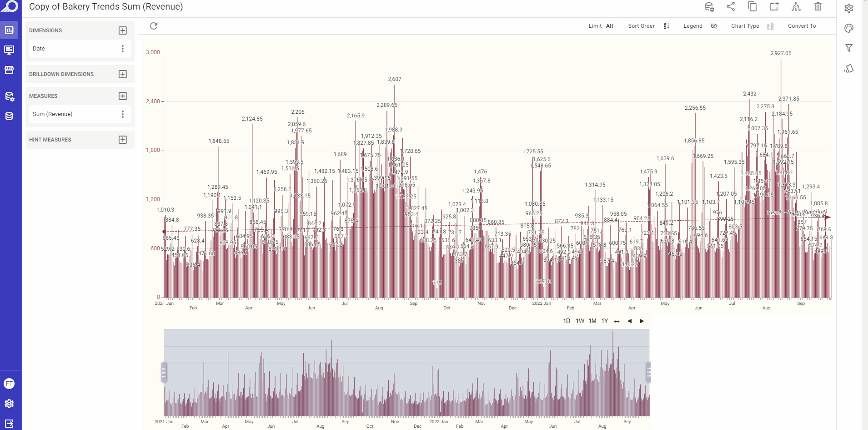Add a drilldown dimension
The width and height of the screenshot is (868, 430).
[x=123, y=74]
